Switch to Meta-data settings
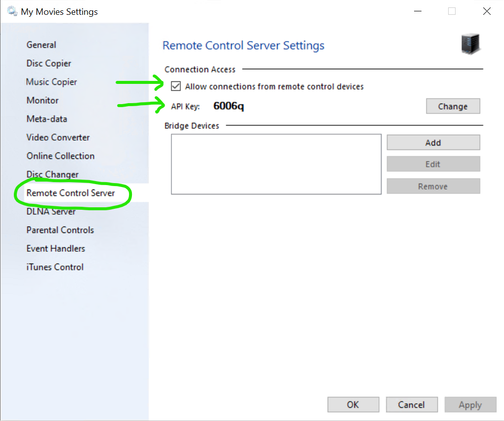The image size is (504, 421). tap(46, 119)
